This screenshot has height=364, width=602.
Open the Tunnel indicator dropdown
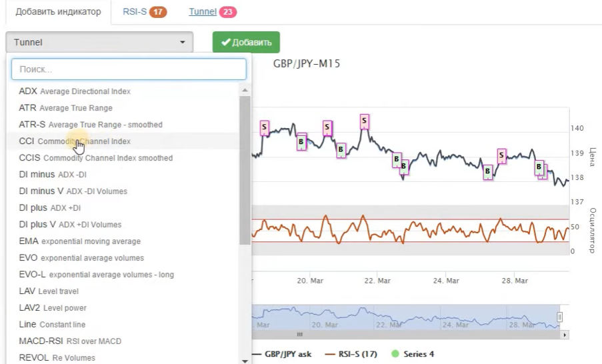(x=99, y=42)
